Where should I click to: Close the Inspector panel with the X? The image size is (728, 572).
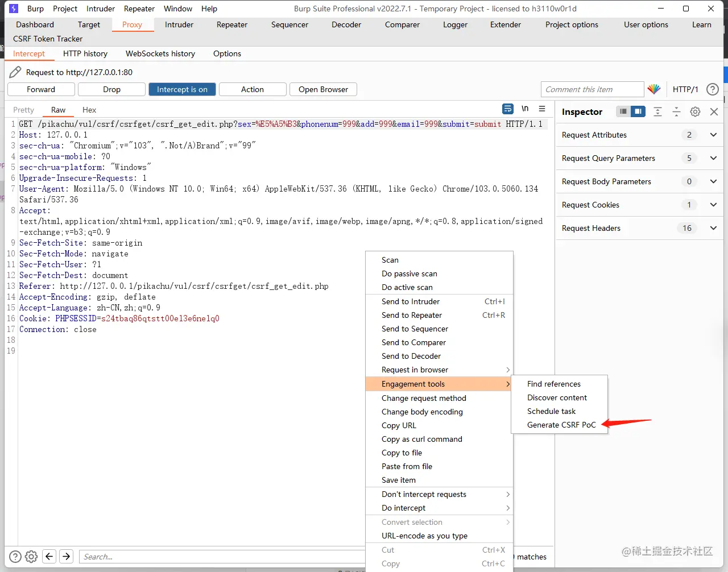pos(714,111)
